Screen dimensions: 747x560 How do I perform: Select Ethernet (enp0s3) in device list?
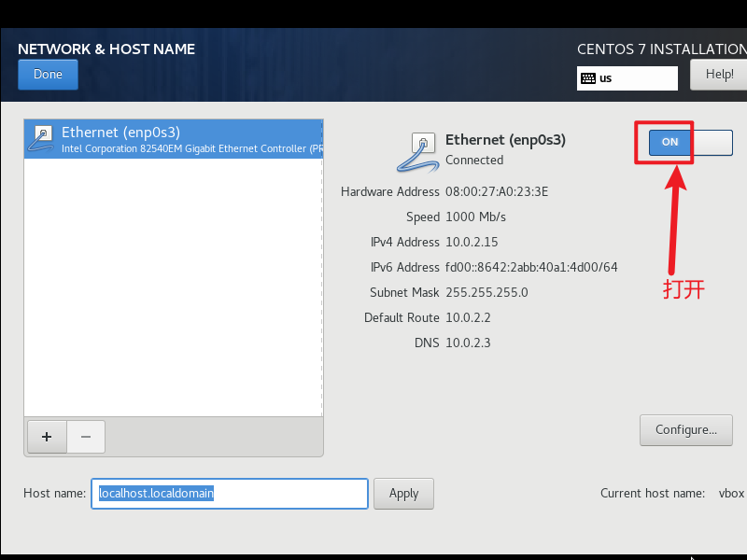[x=174, y=139]
